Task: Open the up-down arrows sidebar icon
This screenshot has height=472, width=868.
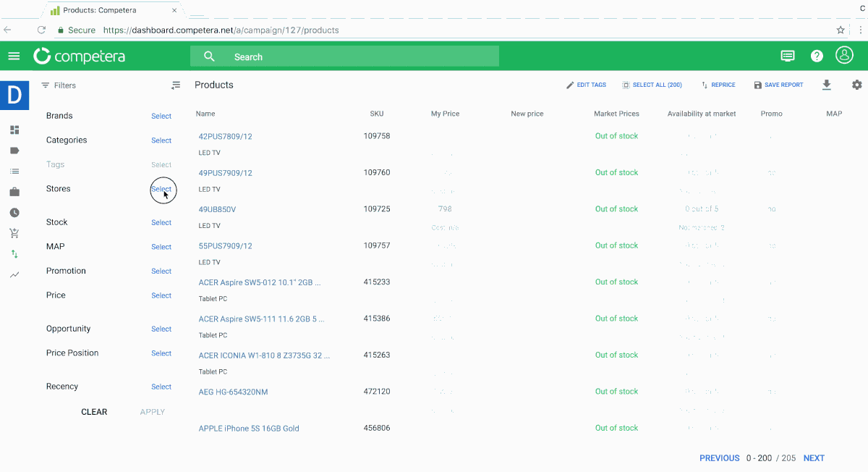Action: point(14,254)
